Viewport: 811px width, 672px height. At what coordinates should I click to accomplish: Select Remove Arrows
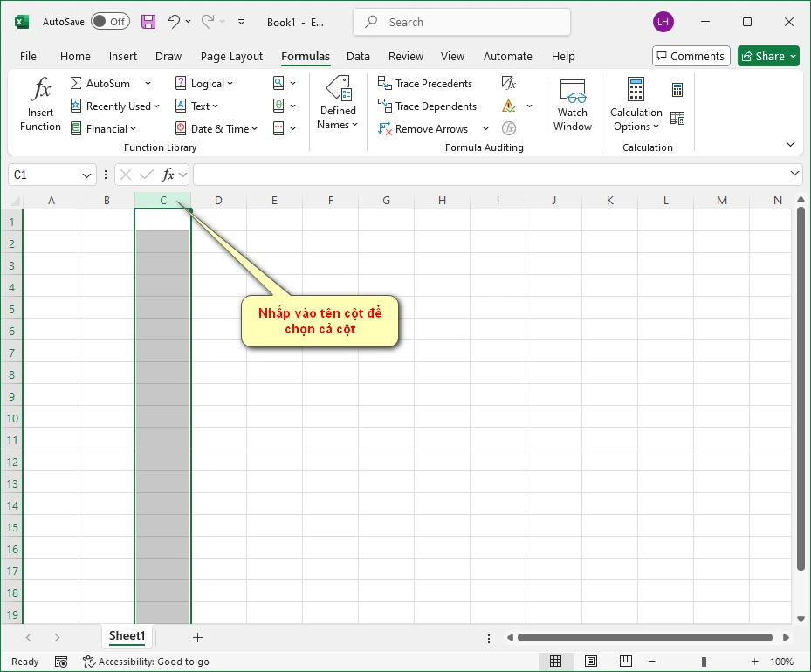[x=425, y=128]
